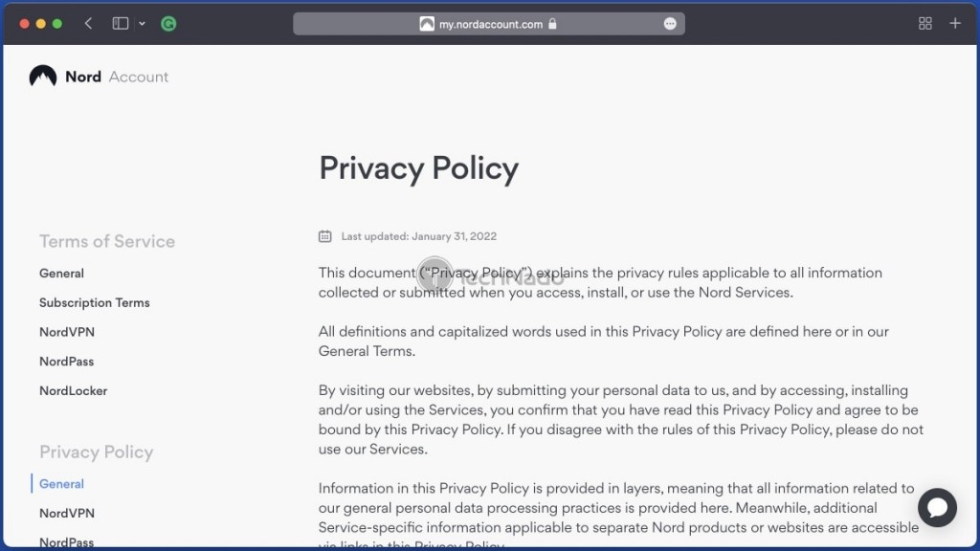
Task: Click the Nord favicon in address bar
Action: (x=427, y=24)
